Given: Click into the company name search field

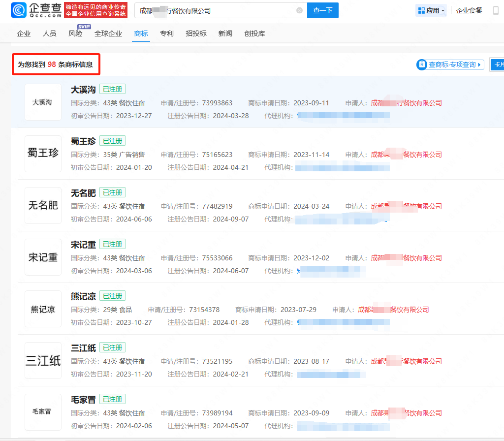Looking at the screenshot, I should click(217, 10).
